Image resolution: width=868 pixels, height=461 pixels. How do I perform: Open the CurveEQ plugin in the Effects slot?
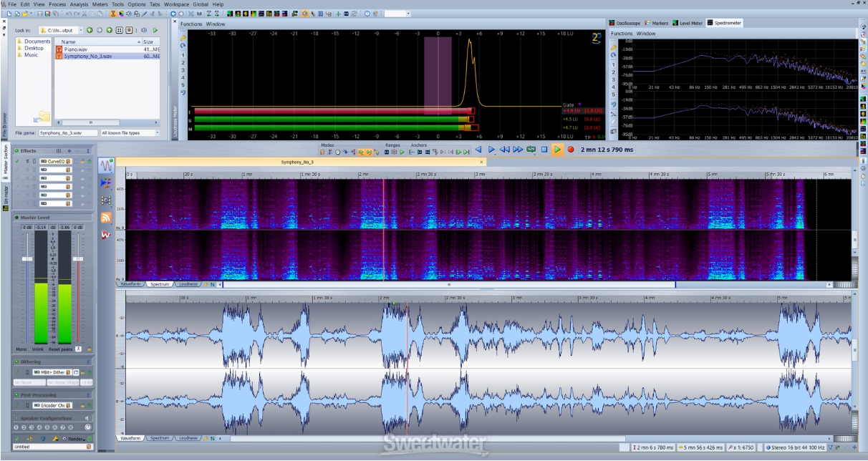pos(56,161)
